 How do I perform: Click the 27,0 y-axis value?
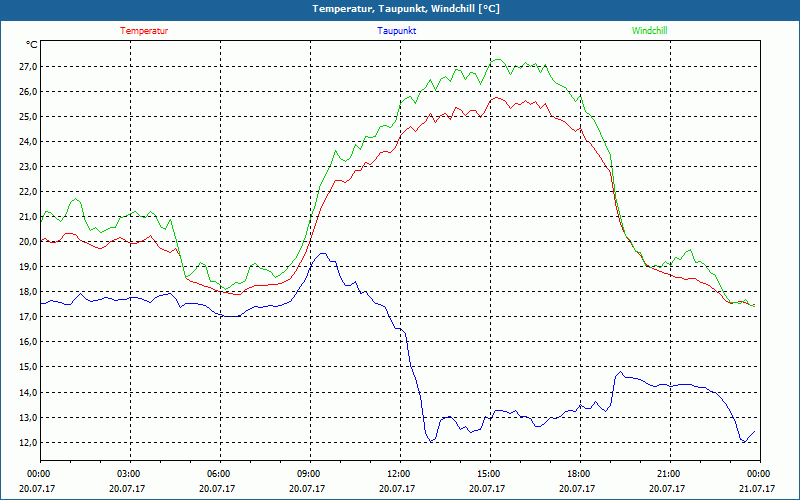tap(28, 67)
